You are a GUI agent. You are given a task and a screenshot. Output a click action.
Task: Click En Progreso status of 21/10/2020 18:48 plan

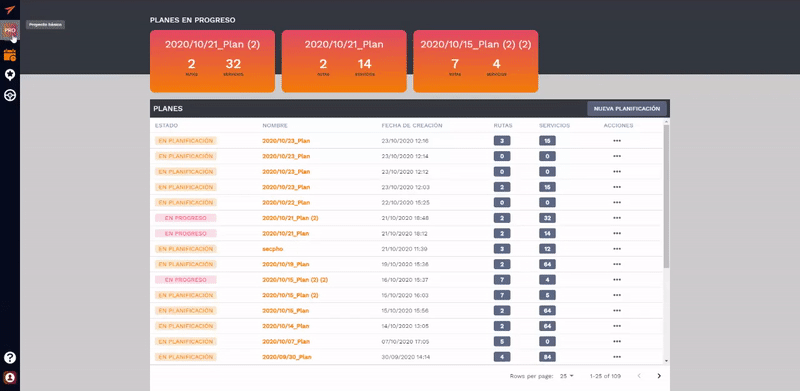pyautogui.click(x=186, y=218)
